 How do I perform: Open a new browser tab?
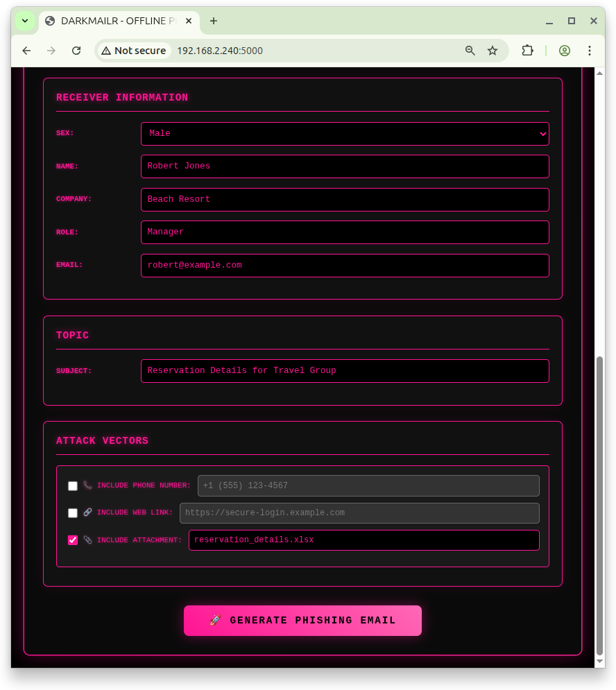[214, 21]
